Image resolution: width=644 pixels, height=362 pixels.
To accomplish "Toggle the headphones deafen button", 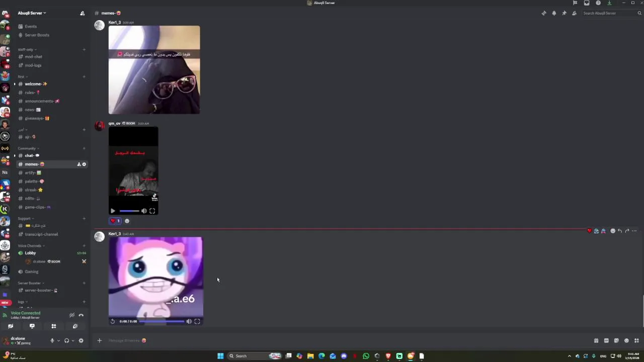I will pyautogui.click(x=66, y=340).
